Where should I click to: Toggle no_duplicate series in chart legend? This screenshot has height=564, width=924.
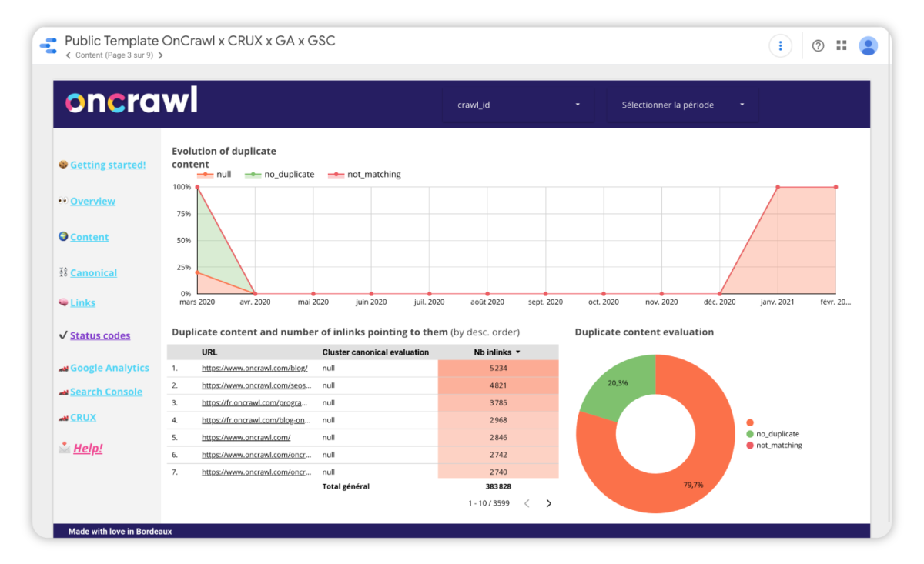point(280,175)
